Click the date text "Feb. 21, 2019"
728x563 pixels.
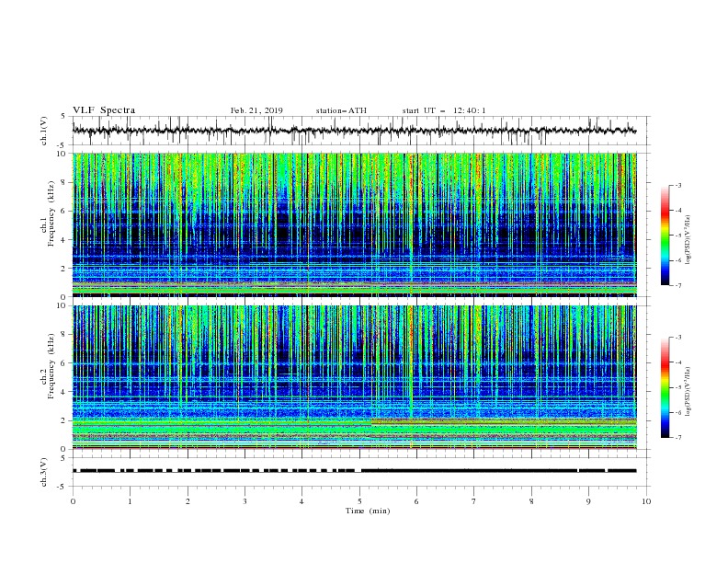256,110
